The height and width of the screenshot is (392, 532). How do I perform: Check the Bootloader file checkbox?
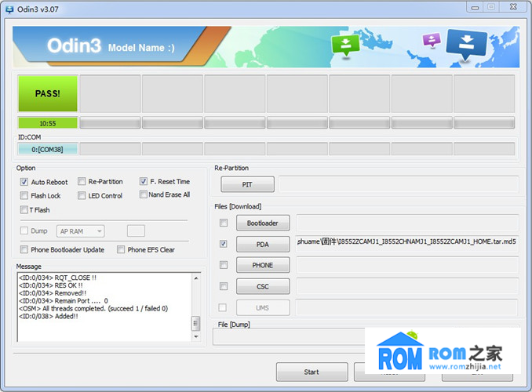click(224, 223)
